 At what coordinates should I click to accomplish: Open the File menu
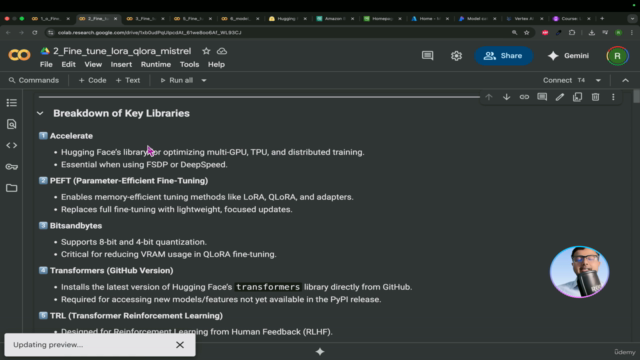46,64
